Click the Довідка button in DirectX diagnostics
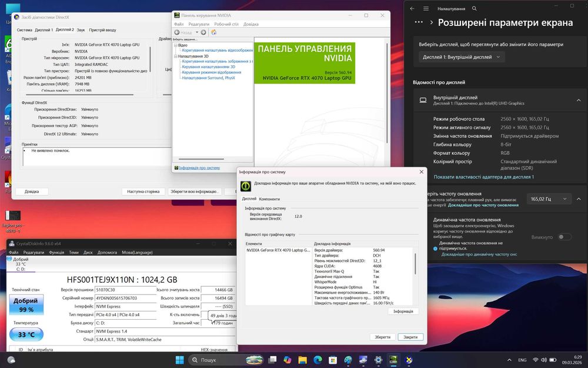 pos(32,191)
